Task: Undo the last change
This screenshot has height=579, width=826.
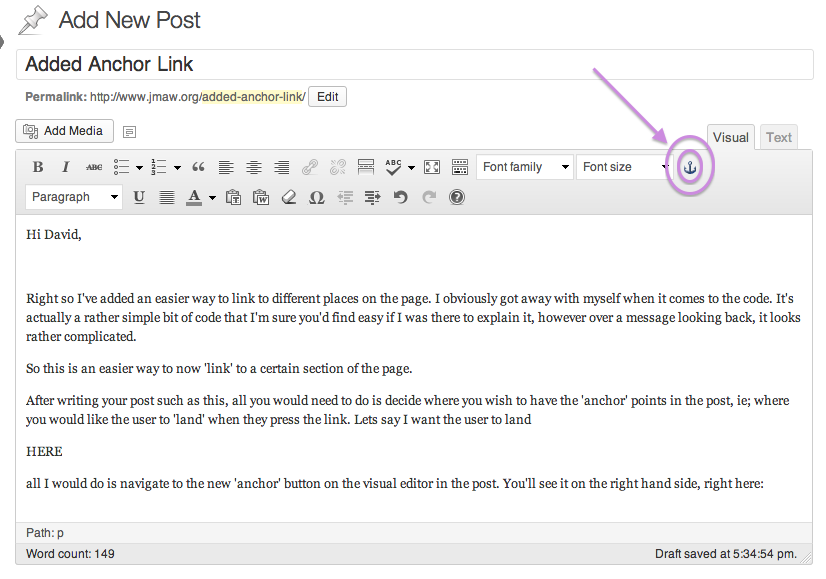Action: [x=401, y=198]
